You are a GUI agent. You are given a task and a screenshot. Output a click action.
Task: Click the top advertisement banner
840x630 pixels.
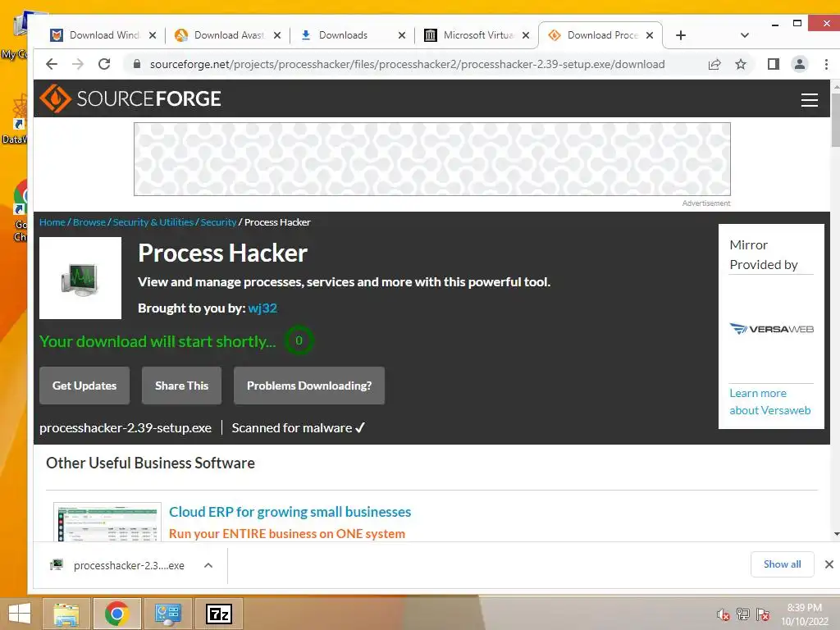point(432,159)
